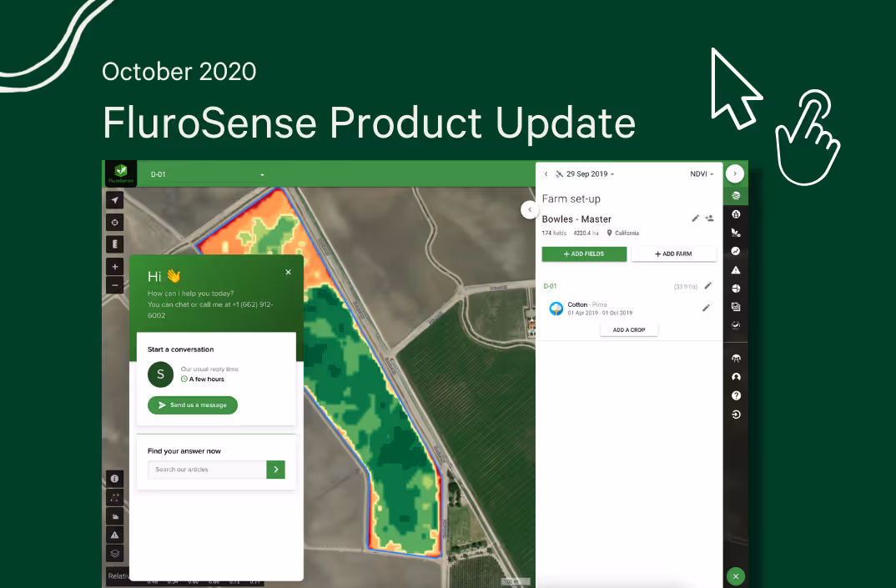The image size is (896, 588).
Task: Click the warning triangle icon on the map toolbar
Action: point(115,535)
